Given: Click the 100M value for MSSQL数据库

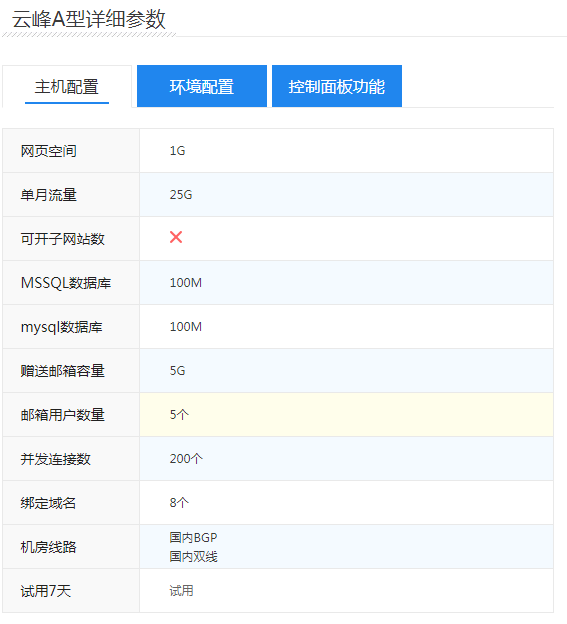Looking at the screenshot, I should (x=186, y=283).
